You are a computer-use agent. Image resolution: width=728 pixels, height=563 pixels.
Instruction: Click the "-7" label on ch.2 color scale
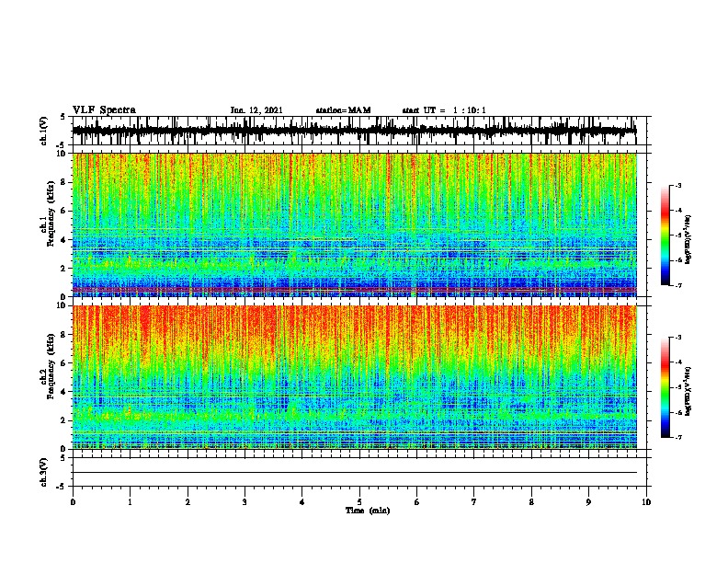coord(678,437)
